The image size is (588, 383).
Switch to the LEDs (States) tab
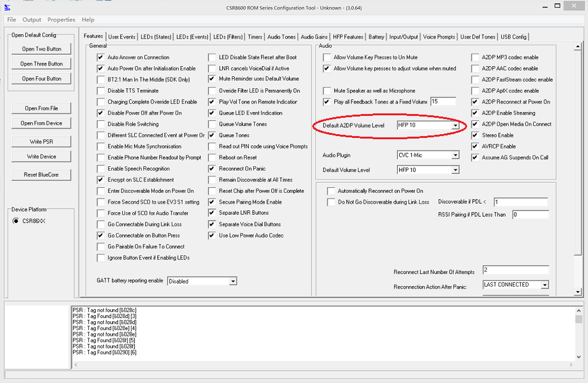tap(156, 37)
